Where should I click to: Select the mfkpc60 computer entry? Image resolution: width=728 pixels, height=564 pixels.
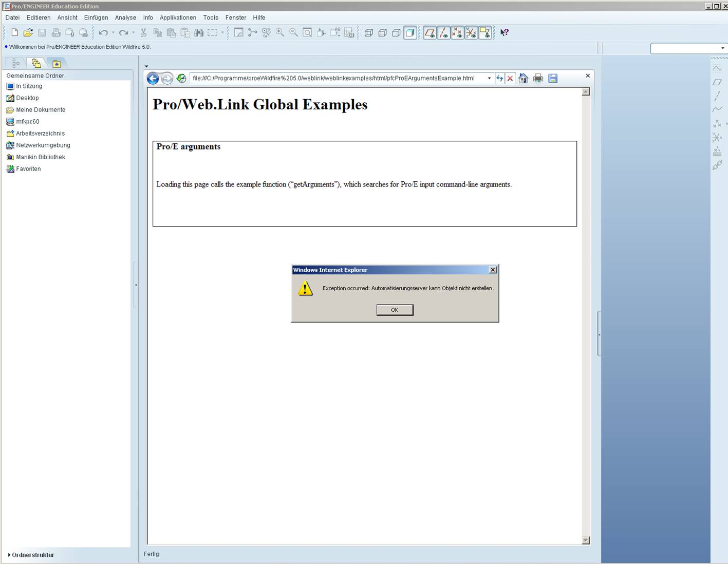tap(23, 122)
